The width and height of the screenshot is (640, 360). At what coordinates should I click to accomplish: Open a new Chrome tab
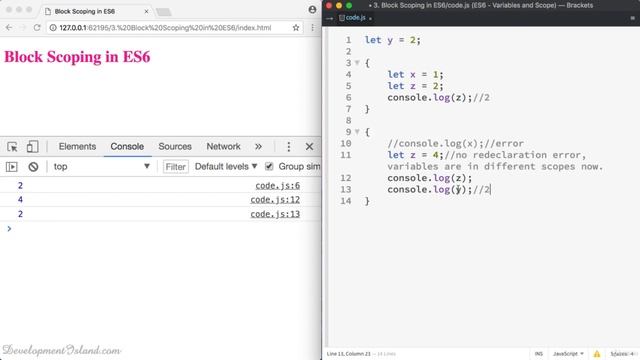tap(164, 12)
